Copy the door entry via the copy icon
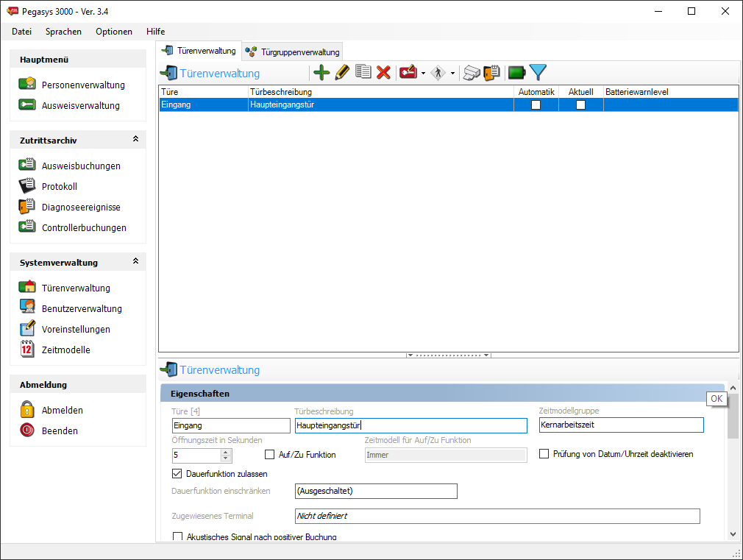 pos(363,72)
